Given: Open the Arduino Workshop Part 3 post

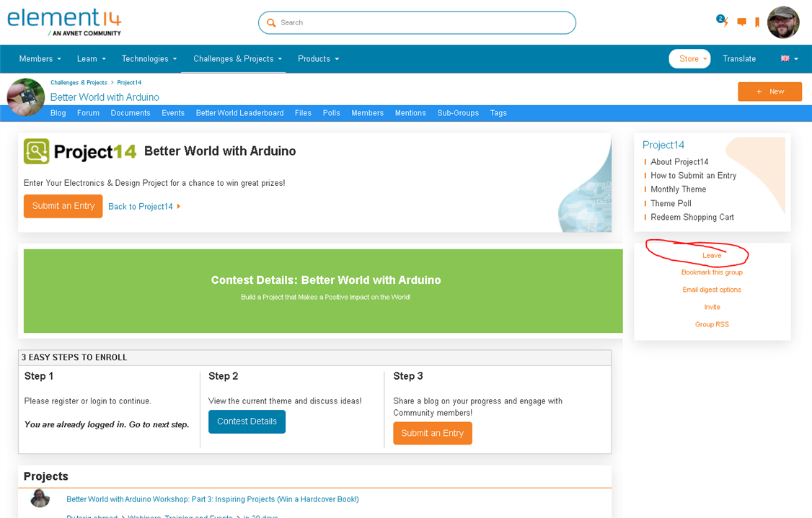Looking at the screenshot, I should pos(212,499).
